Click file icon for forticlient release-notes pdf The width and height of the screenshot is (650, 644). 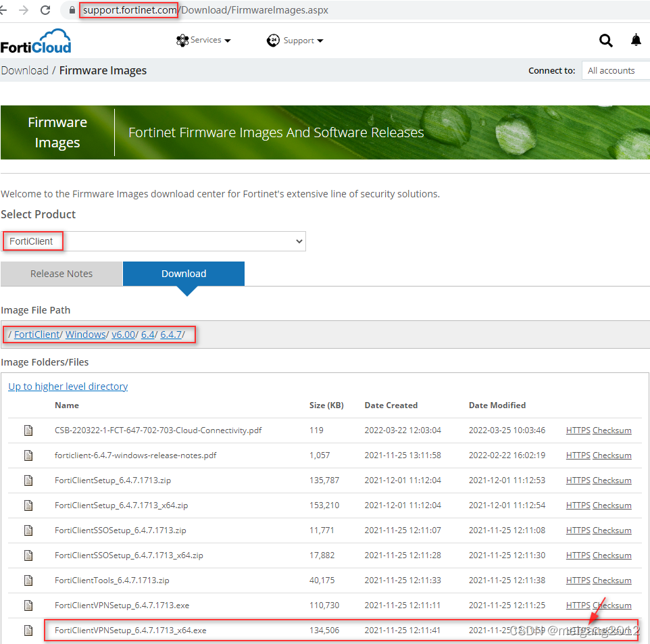28,455
